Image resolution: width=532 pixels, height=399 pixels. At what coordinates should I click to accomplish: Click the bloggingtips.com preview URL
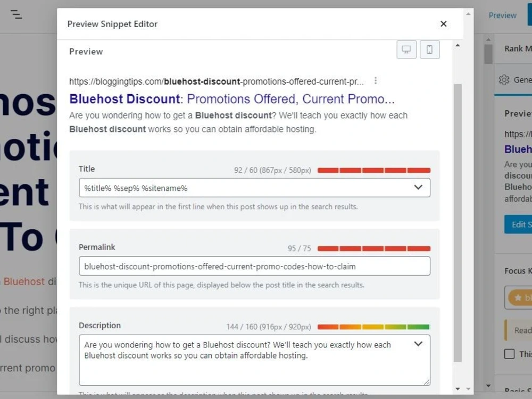point(216,81)
